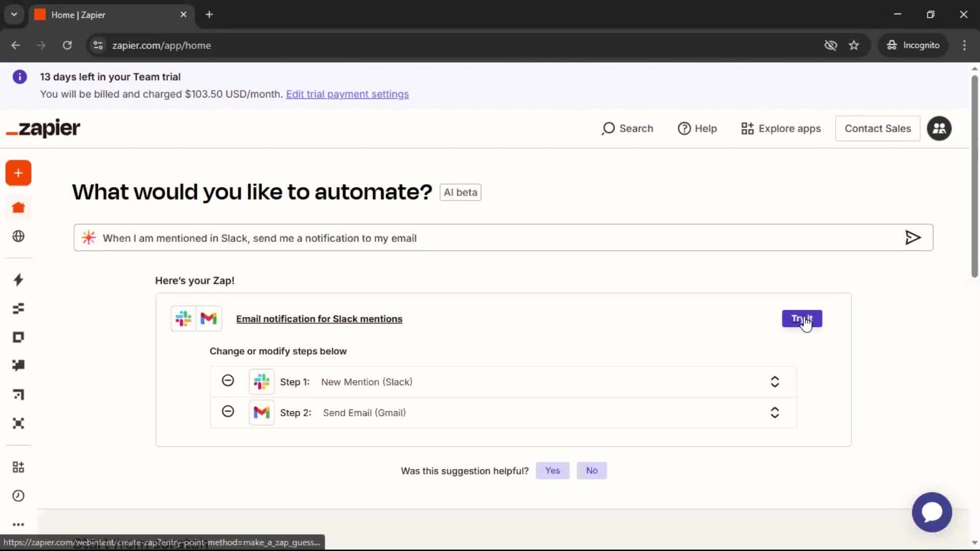Reload the page

pyautogui.click(x=67, y=45)
